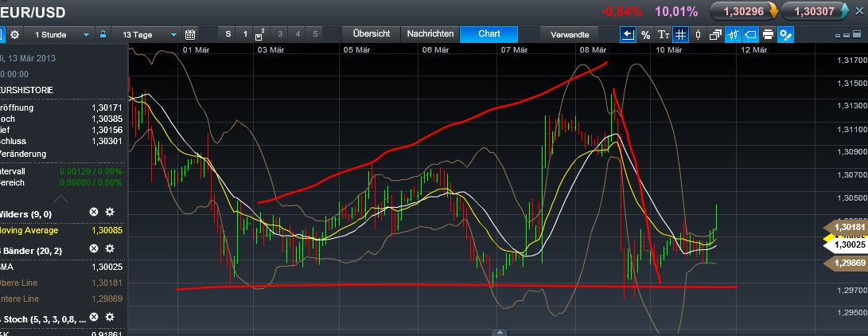Screen dimensions: 868x336
Task: Click the EUR/USD instrument title
Action: pos(33,12)
